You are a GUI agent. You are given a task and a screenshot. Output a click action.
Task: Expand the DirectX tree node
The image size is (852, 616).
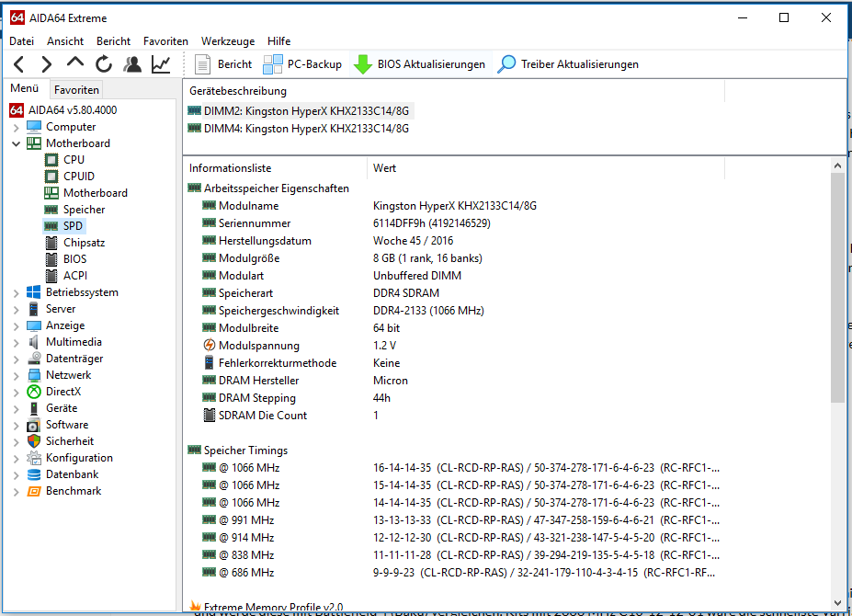coord(16,393)
